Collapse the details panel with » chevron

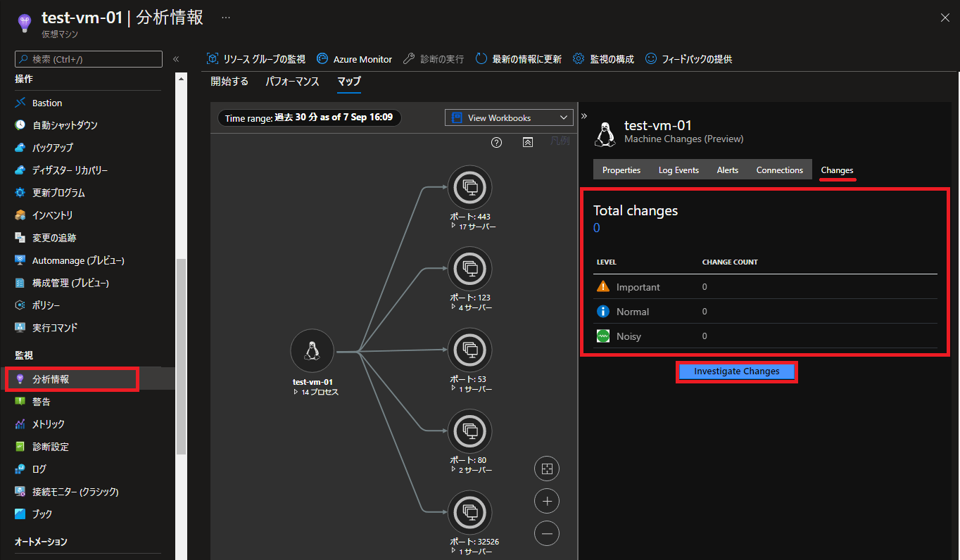pyautogui.click(x=584, y=116)
